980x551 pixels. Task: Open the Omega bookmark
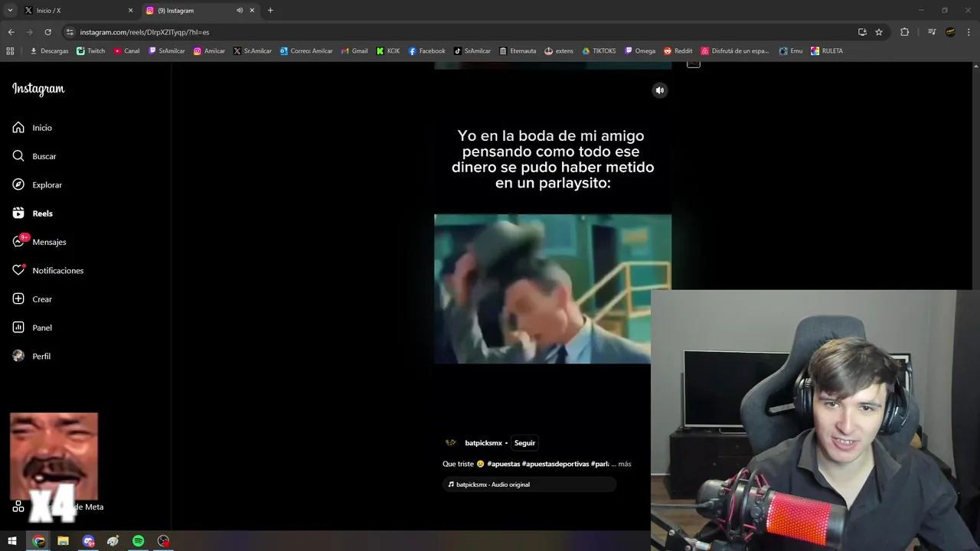click(x=640, y=51)
